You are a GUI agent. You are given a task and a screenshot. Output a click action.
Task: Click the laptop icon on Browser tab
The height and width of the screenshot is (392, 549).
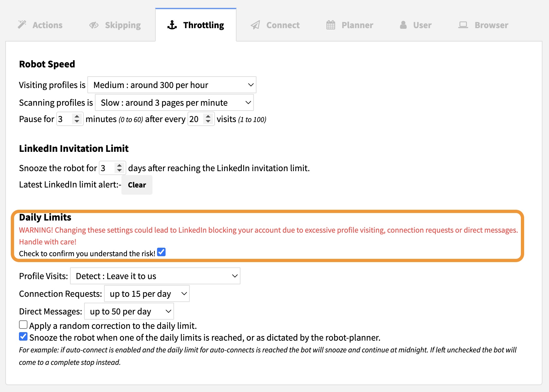click(463, 25)
